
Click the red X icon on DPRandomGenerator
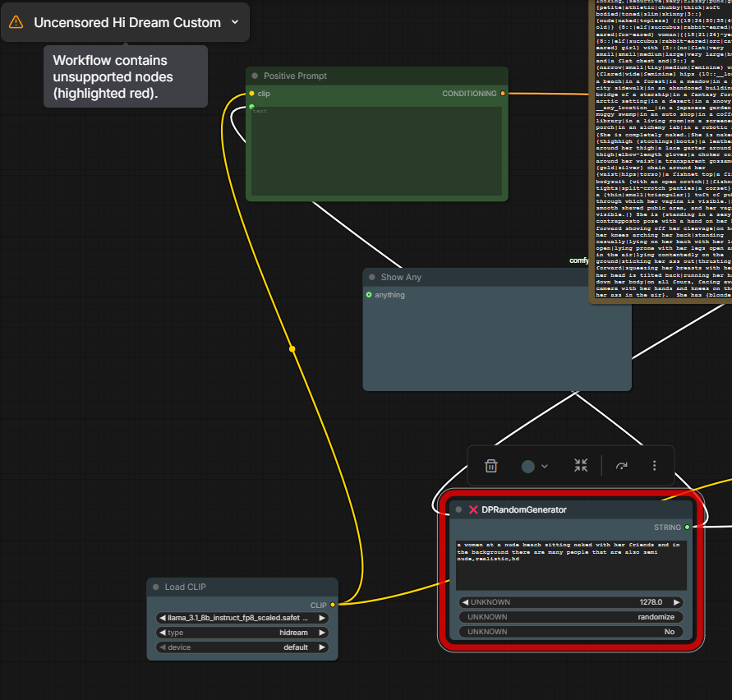point(473,509)
